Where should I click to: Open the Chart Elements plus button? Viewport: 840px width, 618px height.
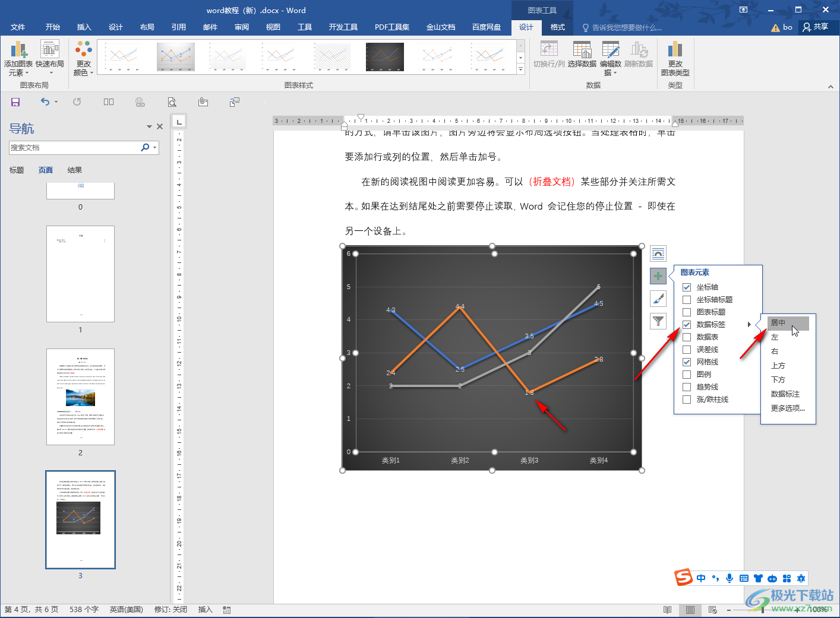coord(658,276)
